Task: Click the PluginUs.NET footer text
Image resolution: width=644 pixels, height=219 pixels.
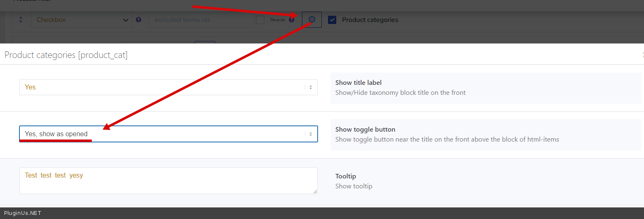Action: (x=23, y=213)
